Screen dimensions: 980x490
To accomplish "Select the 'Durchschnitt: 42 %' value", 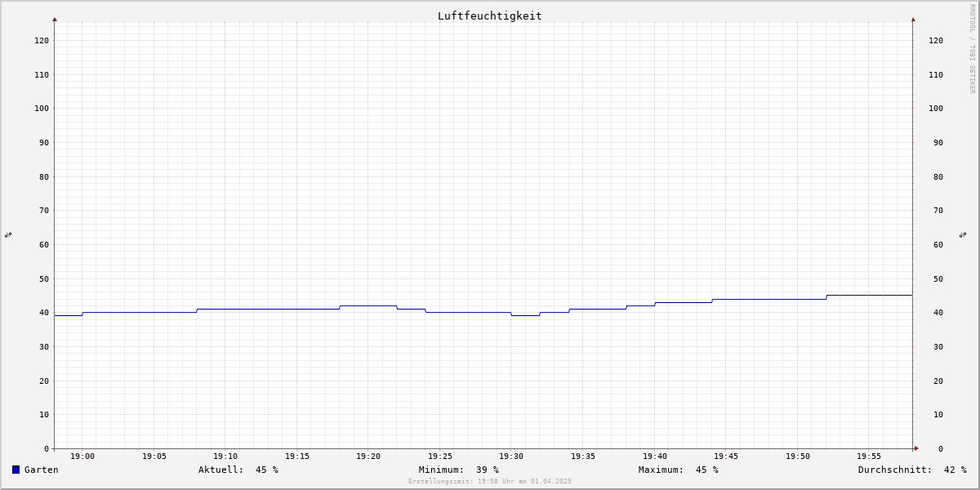I will [x=912, y=470].
